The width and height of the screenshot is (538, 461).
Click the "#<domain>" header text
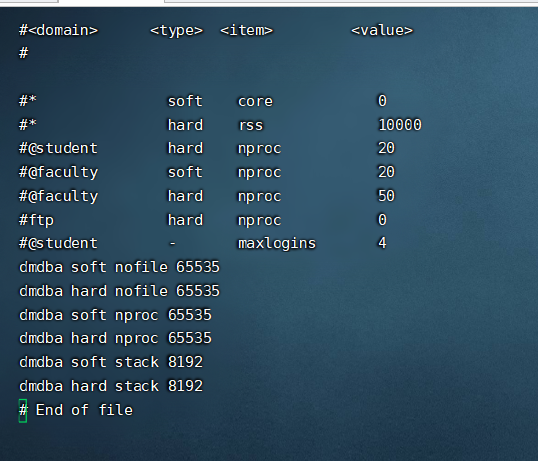58,31
